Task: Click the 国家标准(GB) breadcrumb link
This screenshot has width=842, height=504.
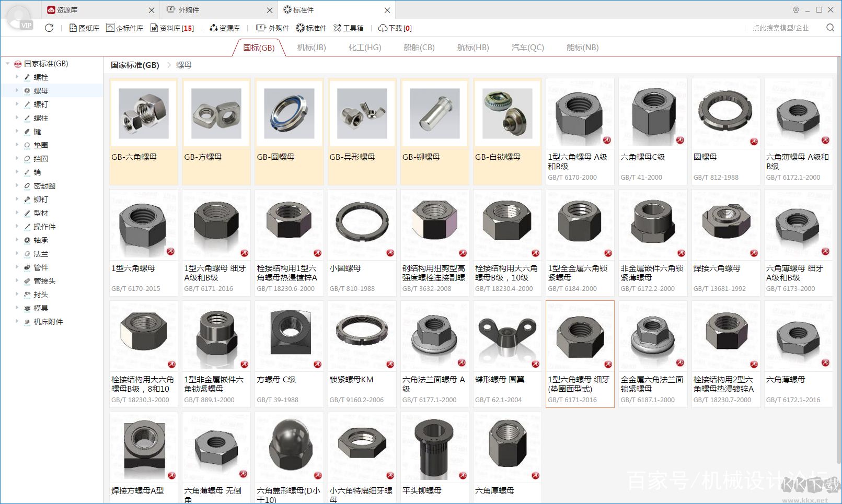Action: tap(135, 65)
